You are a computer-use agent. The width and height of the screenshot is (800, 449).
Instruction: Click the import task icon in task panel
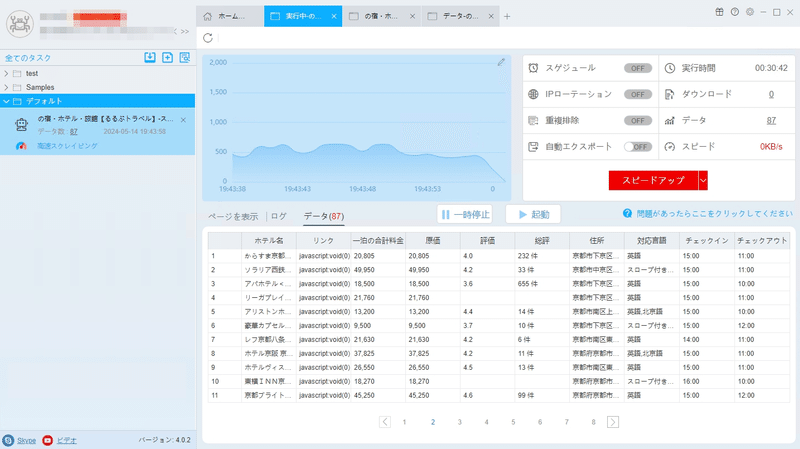[x=149, y=57]
